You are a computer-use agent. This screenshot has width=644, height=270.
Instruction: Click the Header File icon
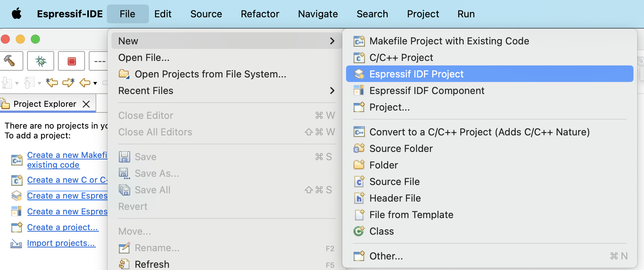click(359, 198)
